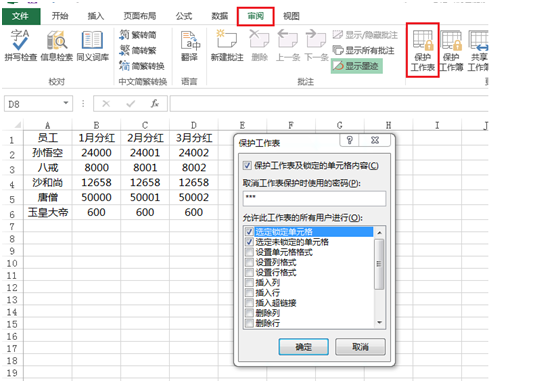Switch to the 开始 tab
The image size is (558, 383).
pyautogui.click(x=60, y=16)
